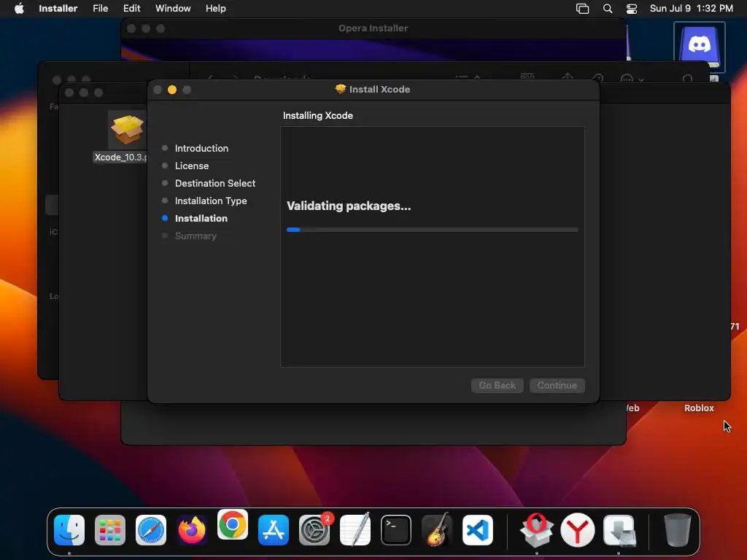Open Launchpad in the Dock

click(110, 530)
